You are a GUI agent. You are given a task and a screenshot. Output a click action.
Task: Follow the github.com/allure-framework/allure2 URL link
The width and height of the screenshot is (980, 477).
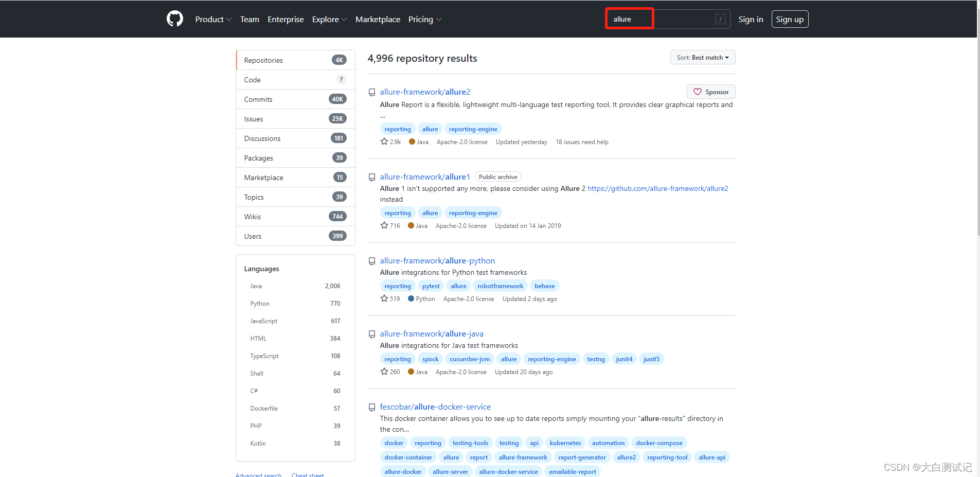coord(658,188)
